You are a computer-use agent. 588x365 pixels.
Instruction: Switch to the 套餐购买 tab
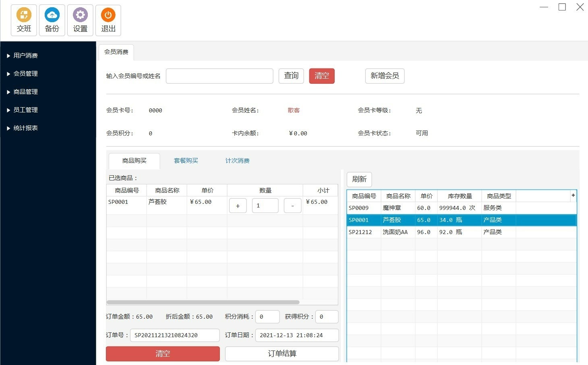[186, 160]
